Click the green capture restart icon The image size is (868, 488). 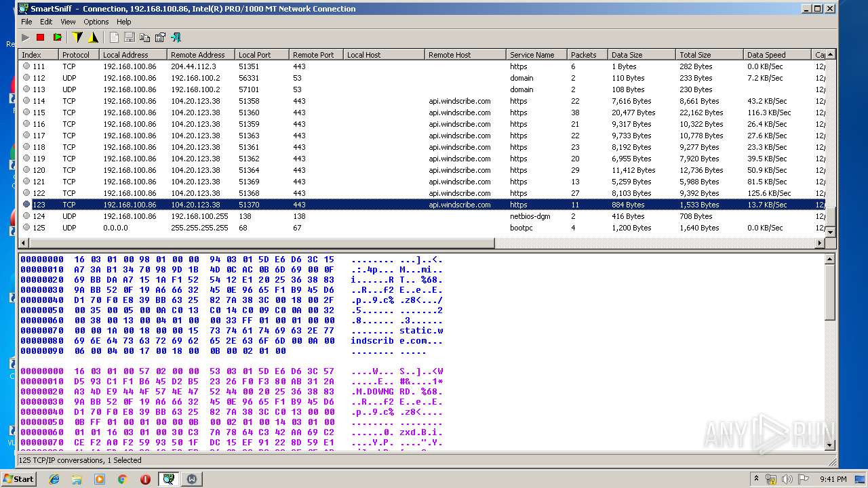[57, 37]
